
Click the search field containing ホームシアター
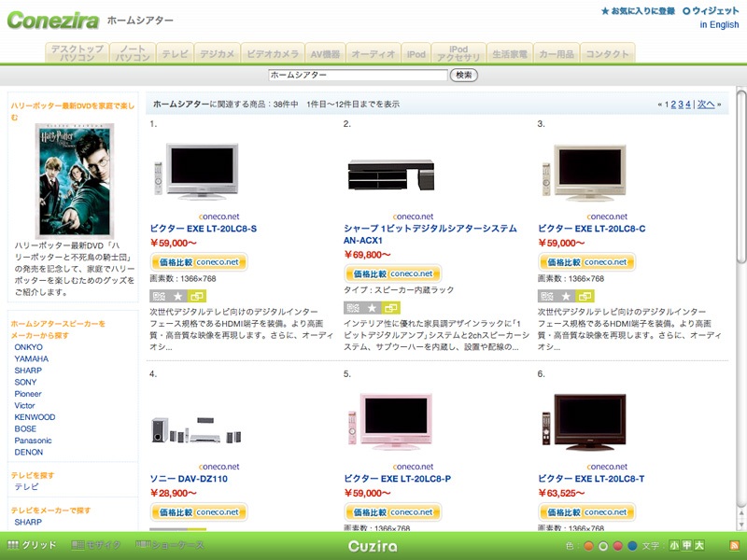pyautogui.click(x=358, y=75)
